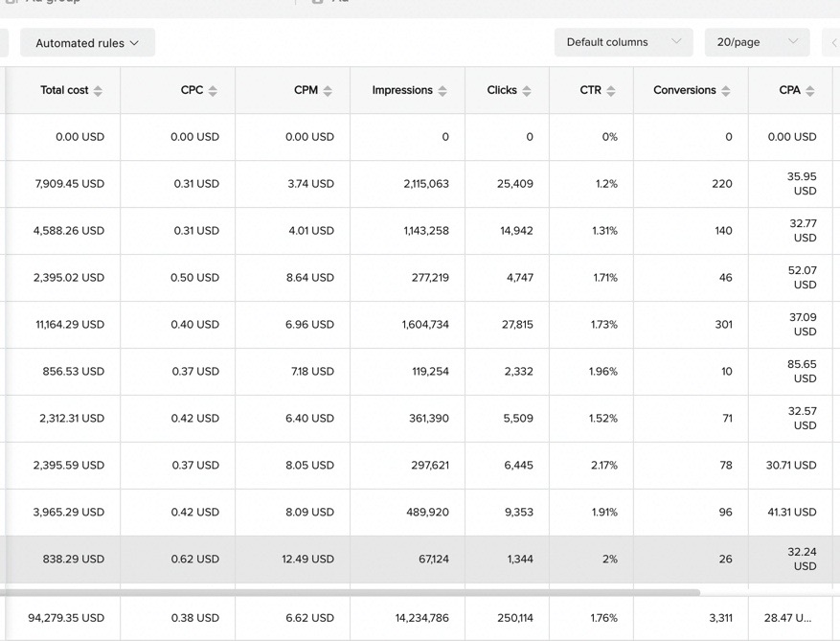Toggle sort order on the CTR column
The image size is (840, 641).
(613, 89)
